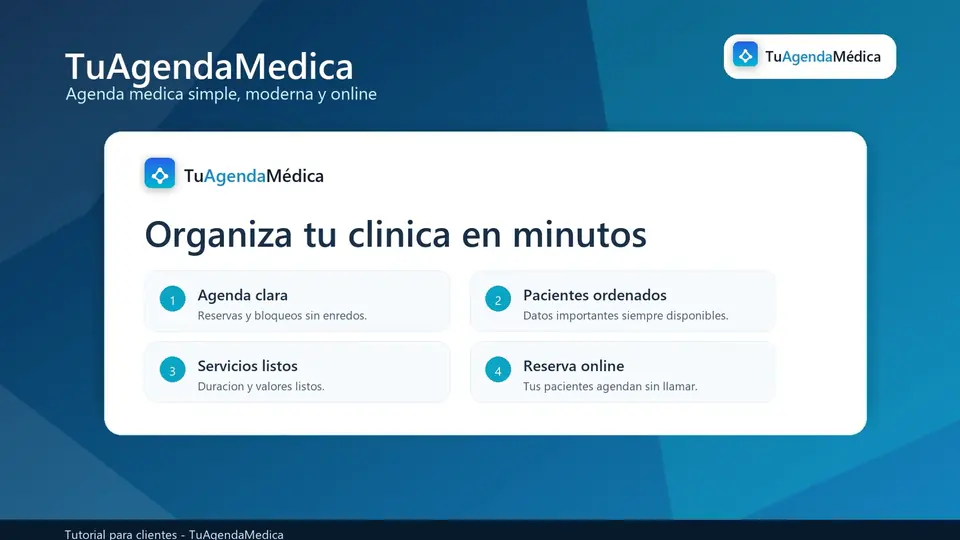Click the TuAgendaMédica wordmark inside the white card
Screen dimensions: 960x540
[x=253, y=176]
